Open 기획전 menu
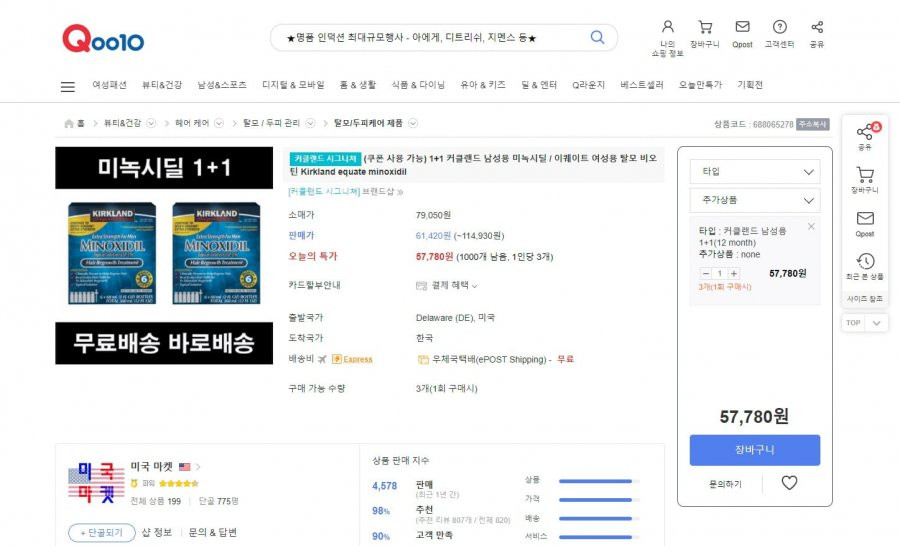Viewport: 900px width, 546px height. [x=750, y=84]
